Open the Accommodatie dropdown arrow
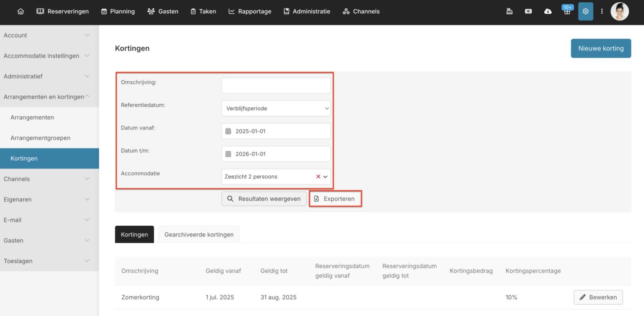This screenshot has width=644, height=316. [x=325, y=177]
